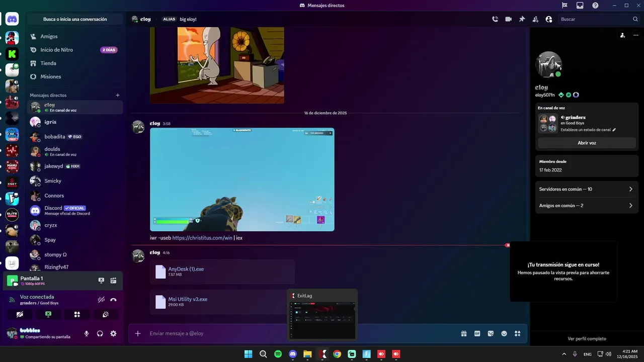644x362 pixels.
Task: Create a new direct message plus icon
Action: tap(118, 95)
